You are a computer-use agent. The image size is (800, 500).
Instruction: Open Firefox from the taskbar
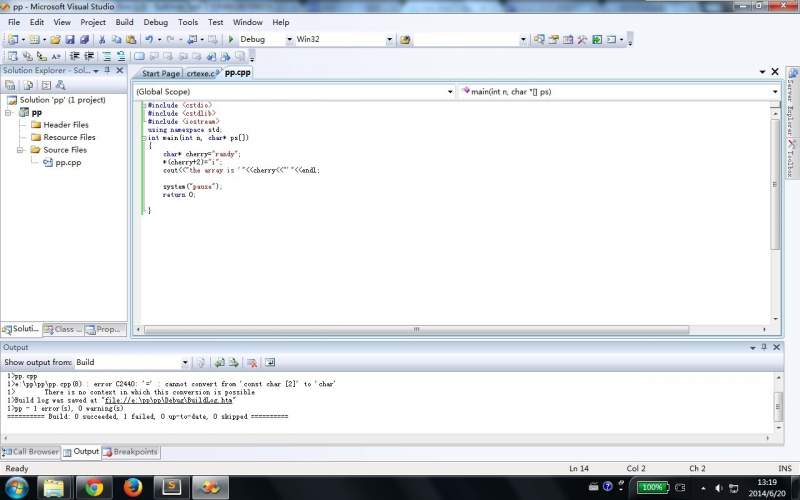(x=133, y=487)
